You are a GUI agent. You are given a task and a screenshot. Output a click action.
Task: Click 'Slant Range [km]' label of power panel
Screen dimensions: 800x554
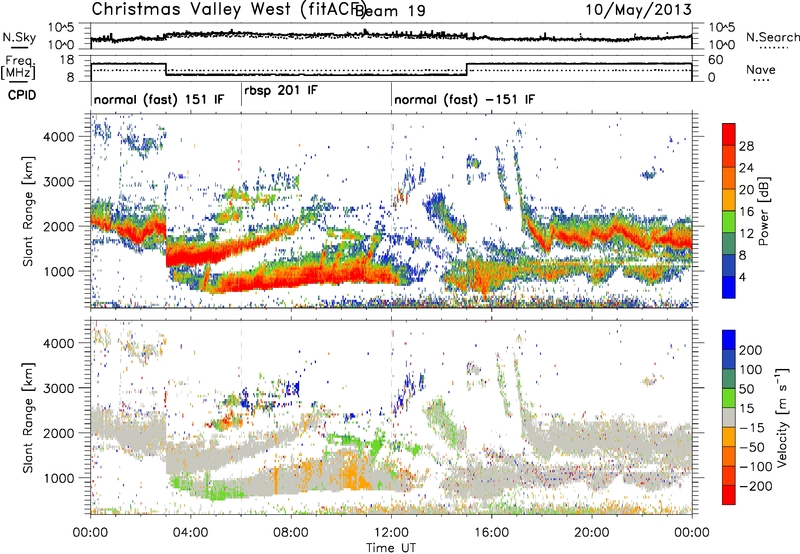point(28,211)
